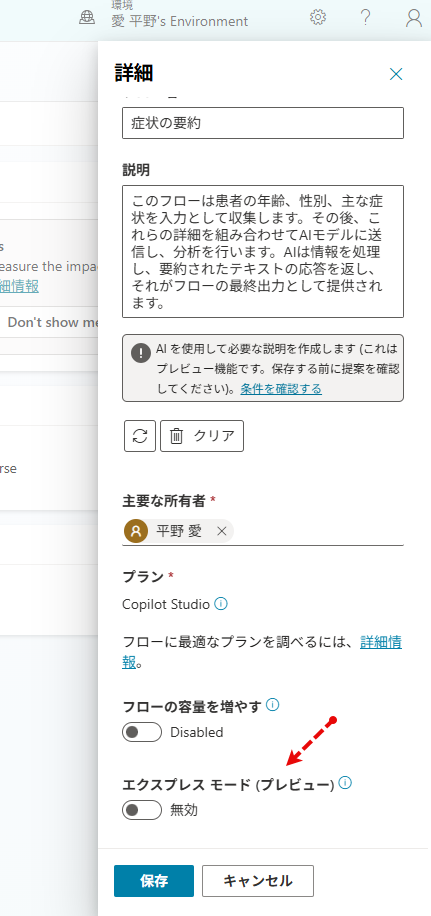Click the キャンセル button

tap(258, 881)
